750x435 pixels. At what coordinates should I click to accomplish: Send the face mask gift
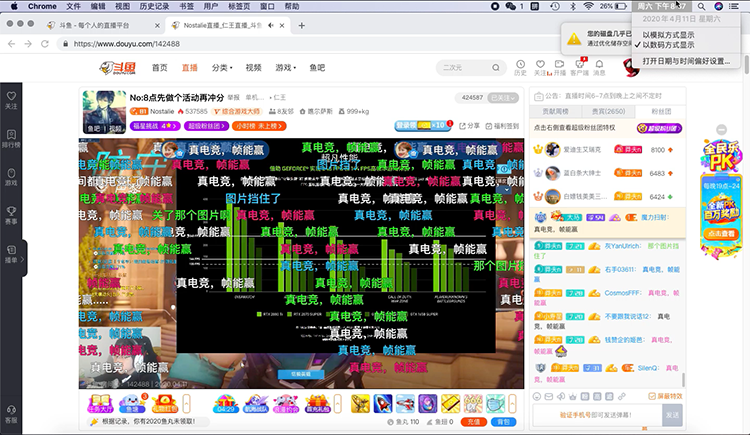coord(496,404)
